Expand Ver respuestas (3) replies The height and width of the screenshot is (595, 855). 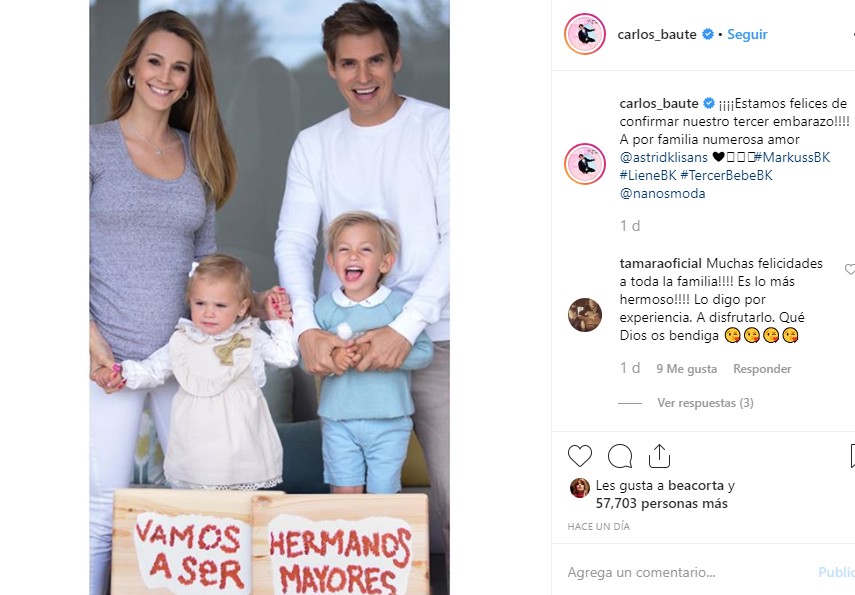pyautogui.click(x=705, y=403)
